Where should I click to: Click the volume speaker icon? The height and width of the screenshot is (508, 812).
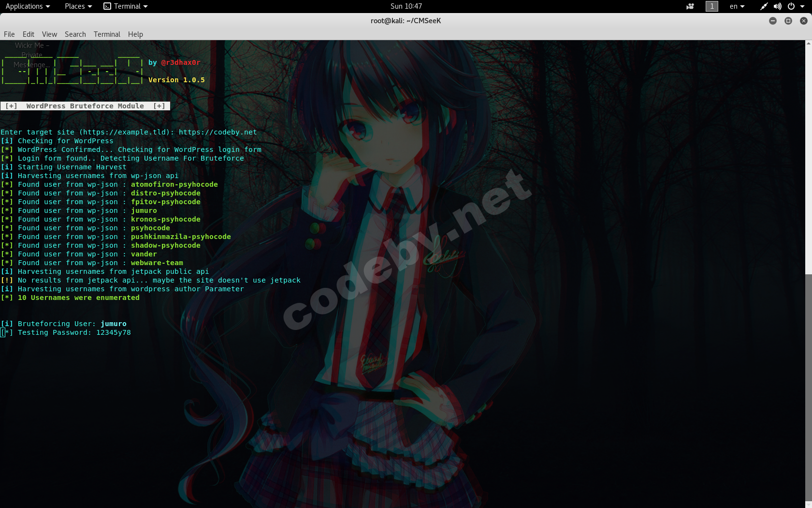coord(777,6)
